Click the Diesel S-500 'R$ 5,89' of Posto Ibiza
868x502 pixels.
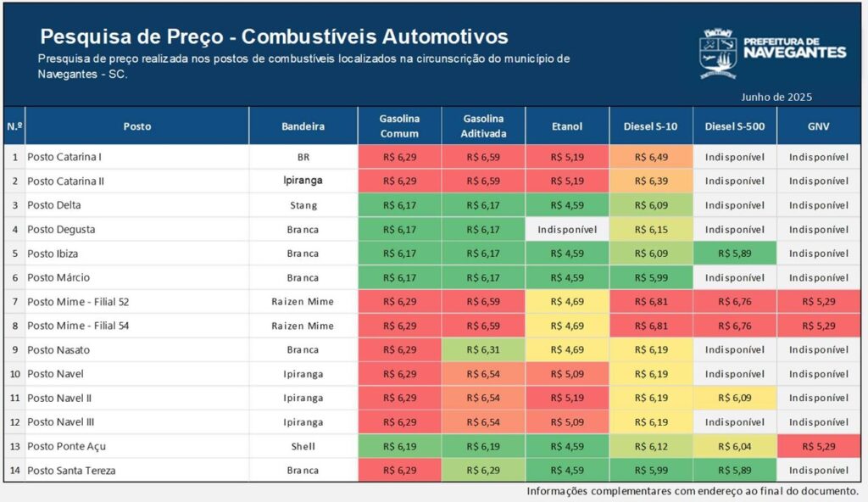(735, 254)
